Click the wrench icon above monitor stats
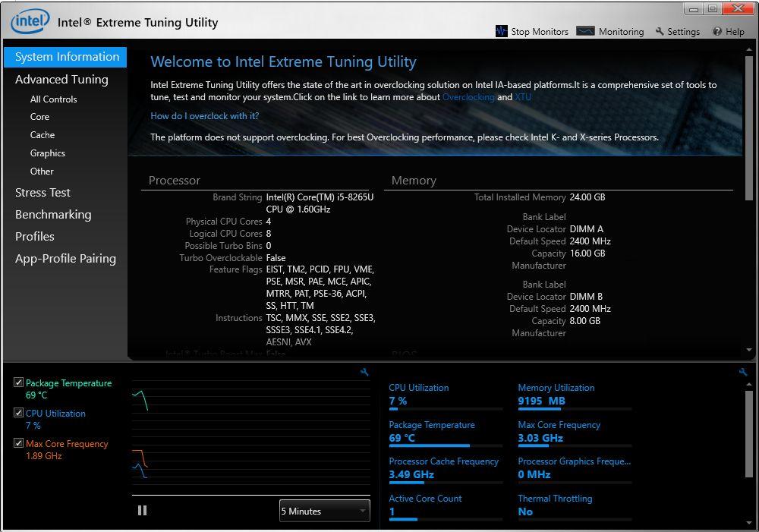This screenshot has width=759, height=532. pyautogui.click(x=743, y=372)
